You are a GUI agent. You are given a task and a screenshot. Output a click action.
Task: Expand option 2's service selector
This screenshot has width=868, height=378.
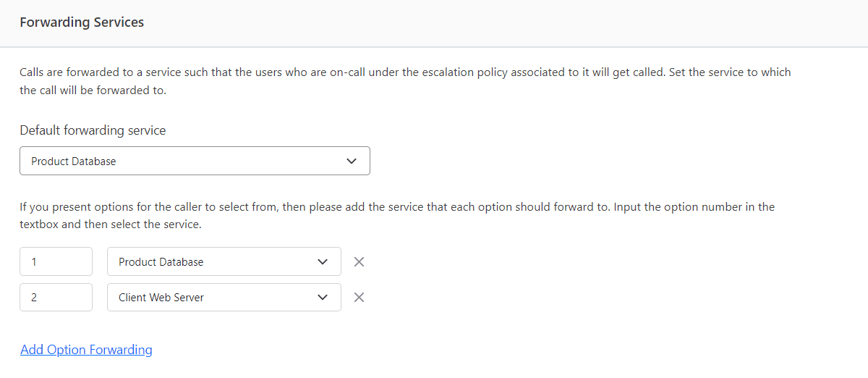click(x=224, y=297)
